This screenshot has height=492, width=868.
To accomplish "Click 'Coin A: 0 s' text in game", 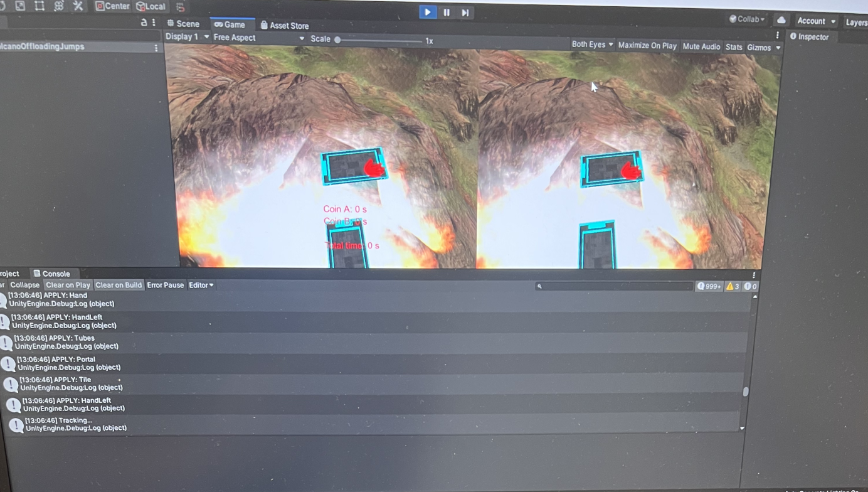I will click(345, 209).
